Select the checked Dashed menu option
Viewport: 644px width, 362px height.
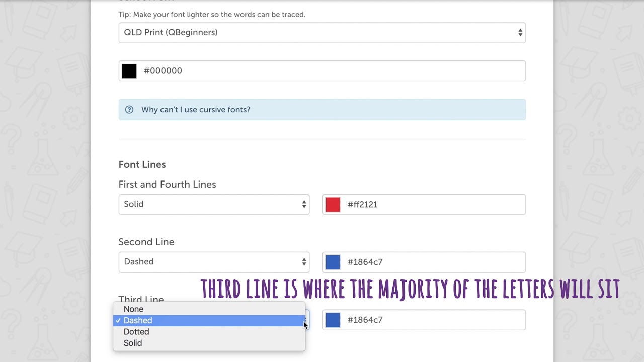point(138,321)
